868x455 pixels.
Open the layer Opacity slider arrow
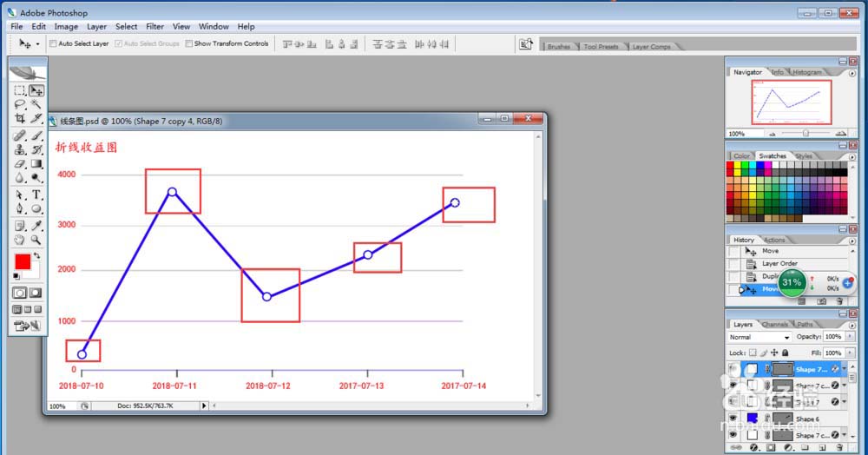click(x=851, y=337)
